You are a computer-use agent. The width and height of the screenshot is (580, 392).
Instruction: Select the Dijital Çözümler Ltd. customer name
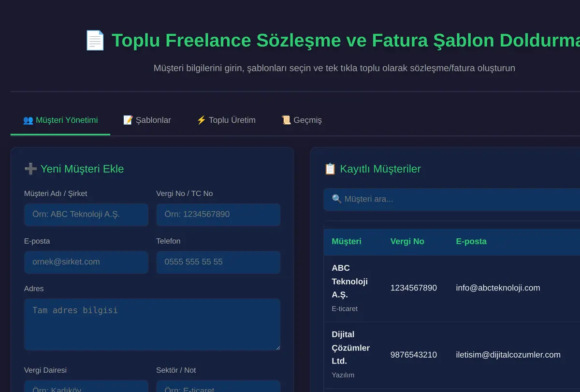[x=351, y=348]
